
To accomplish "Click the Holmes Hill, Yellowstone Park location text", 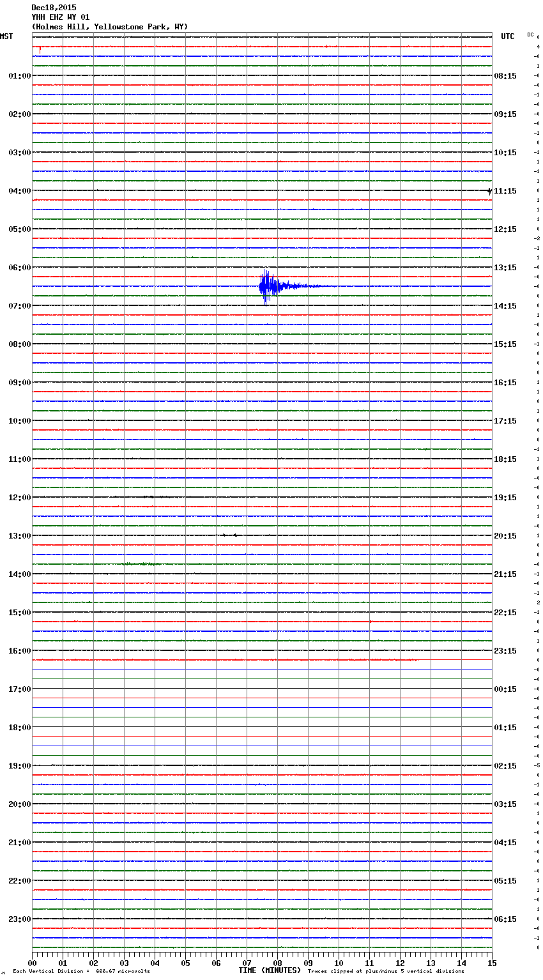I will [x=110, y=27].
